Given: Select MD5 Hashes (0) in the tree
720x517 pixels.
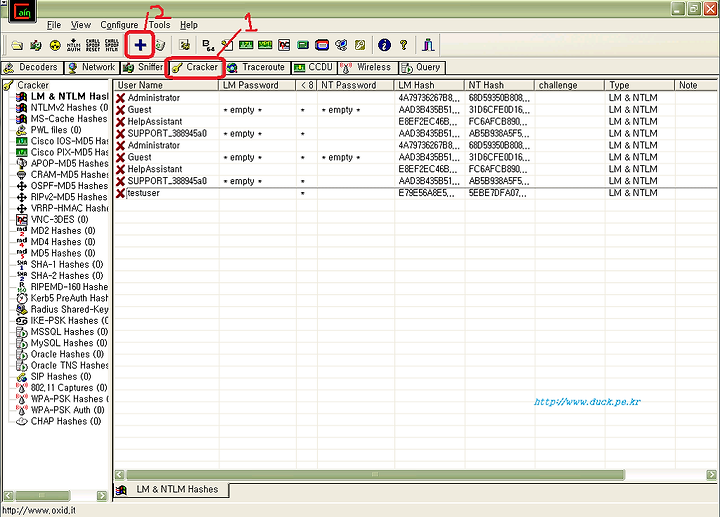Looking at the screenshot, I should click(x=62, y=253).
